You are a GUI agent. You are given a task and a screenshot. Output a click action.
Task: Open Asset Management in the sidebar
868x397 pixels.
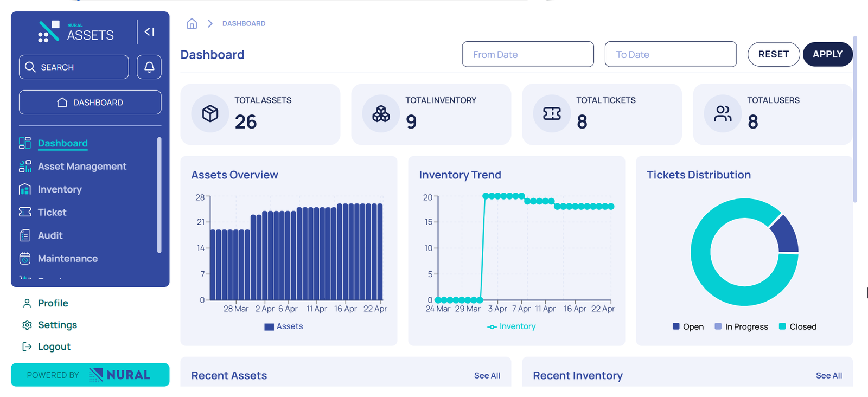pyautogui.click(x=82, y=166)
